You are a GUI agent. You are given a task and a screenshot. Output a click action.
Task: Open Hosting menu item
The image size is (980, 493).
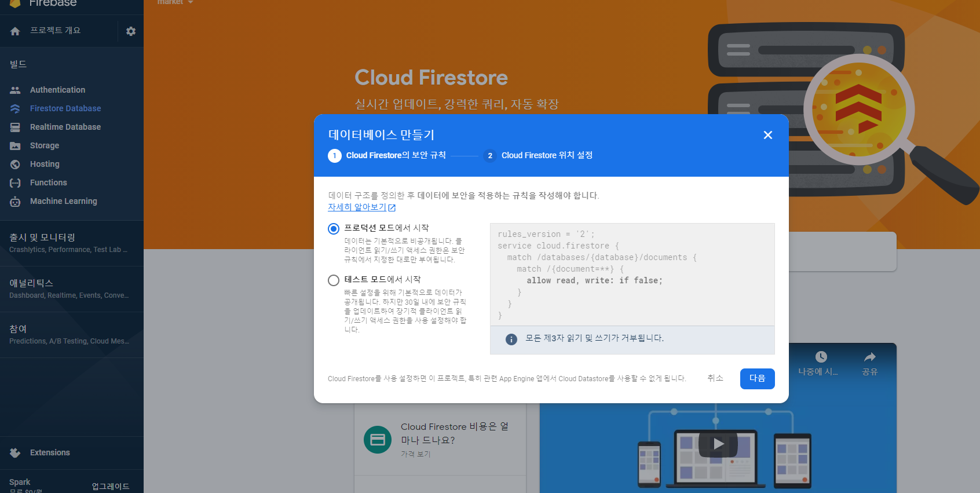(x=45, y=164)
